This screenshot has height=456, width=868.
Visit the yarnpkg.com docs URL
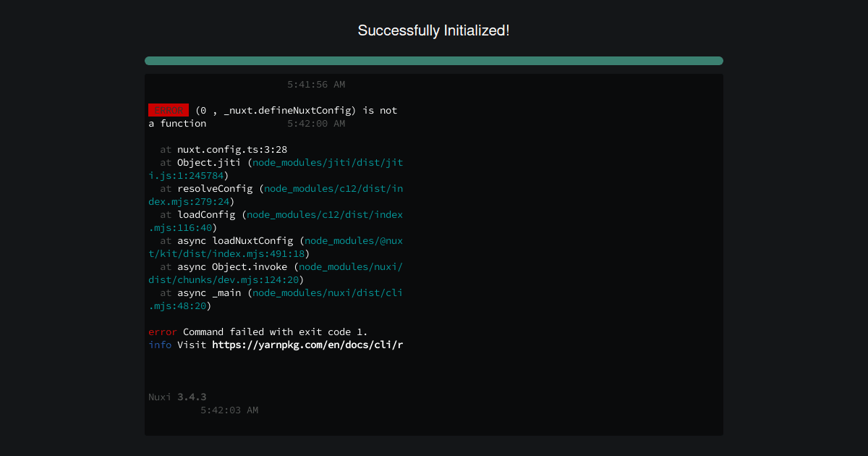coord(307,345)
